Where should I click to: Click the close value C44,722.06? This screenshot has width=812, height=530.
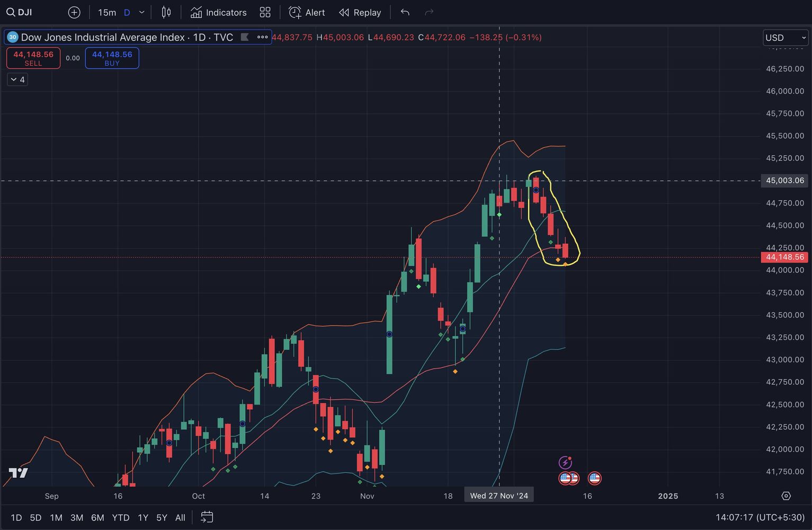pos(442,37)
